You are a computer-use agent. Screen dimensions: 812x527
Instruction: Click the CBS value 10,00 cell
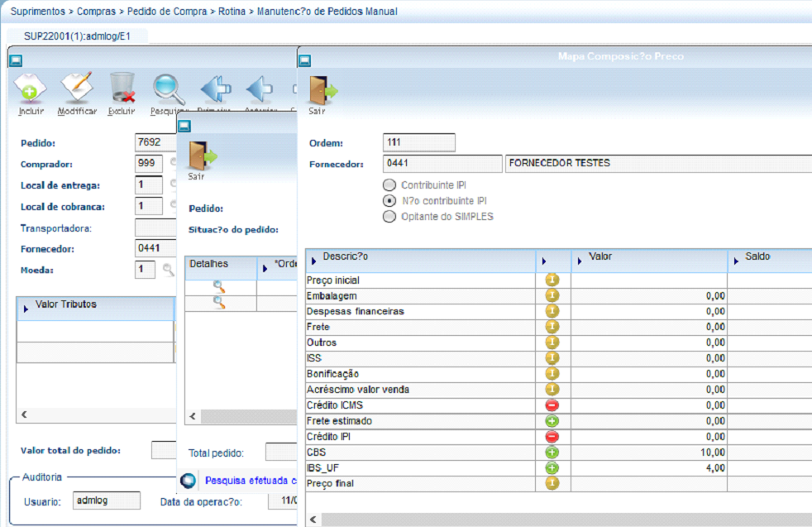tap(649, 453)
